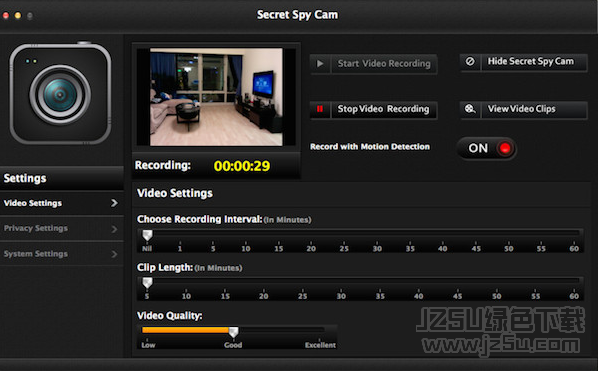Click the Stop Video Recording button
The width and height of the screenshot is (598, 371).
click(x=373, y=109)
